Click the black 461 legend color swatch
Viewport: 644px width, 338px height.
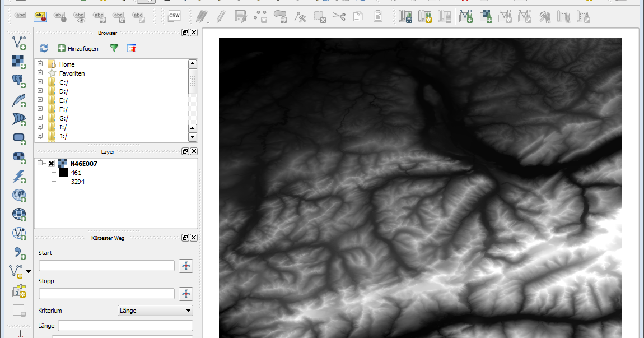[63, 173]
